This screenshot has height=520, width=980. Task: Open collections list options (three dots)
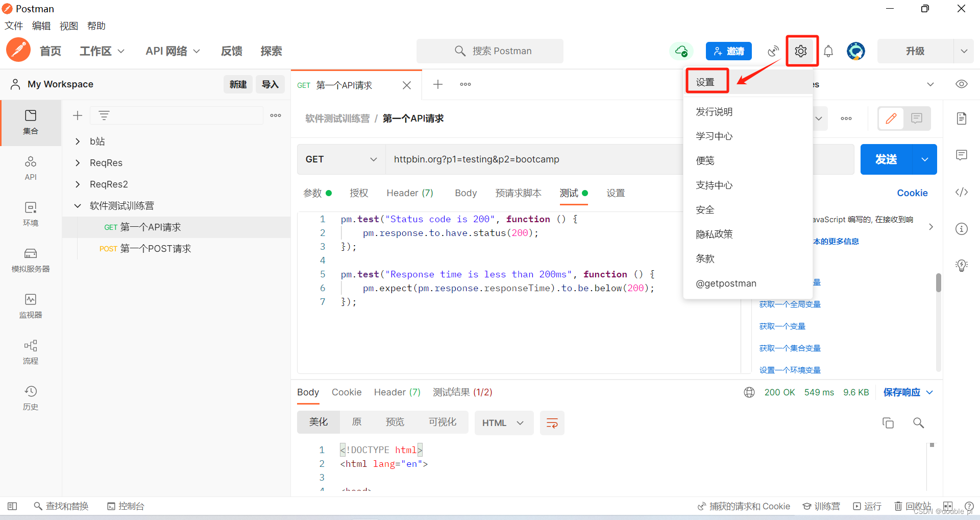[x=276, y=115]
